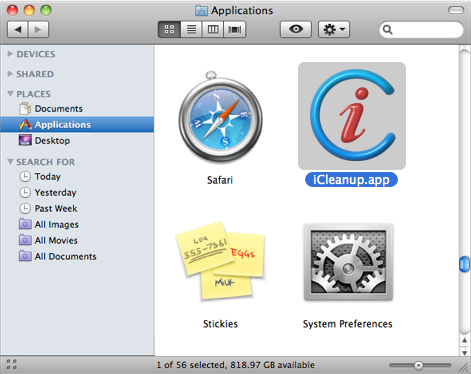Screen dimensions: 471x374
Task: Open the All Documents smart folder
Action: pyautogui.click(x=77, y=256)
